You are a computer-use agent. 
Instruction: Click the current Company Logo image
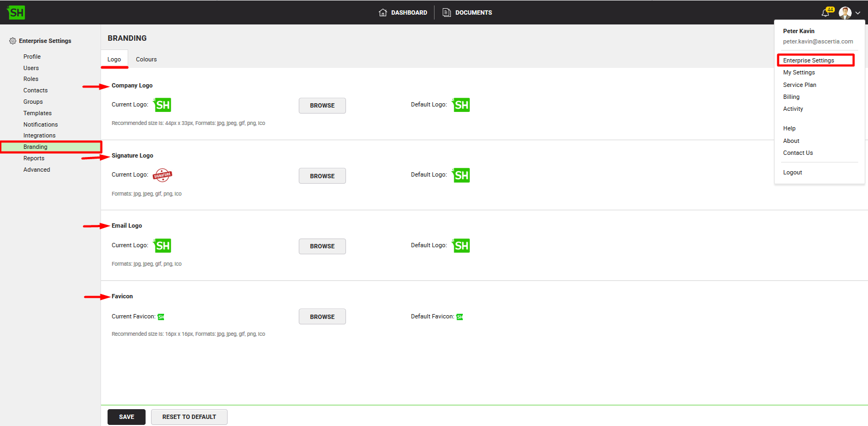[162, 105]
